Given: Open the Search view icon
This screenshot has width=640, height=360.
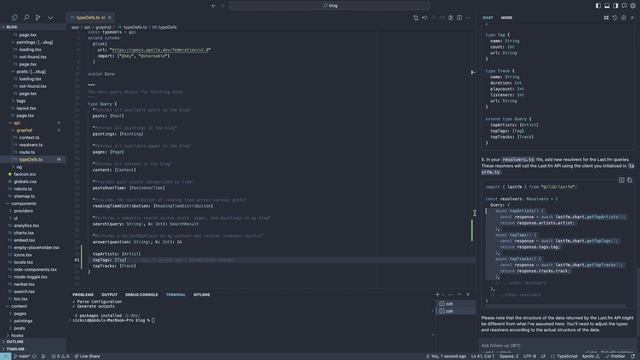Looking at the screenshot, I should click(x=26, y=18).
